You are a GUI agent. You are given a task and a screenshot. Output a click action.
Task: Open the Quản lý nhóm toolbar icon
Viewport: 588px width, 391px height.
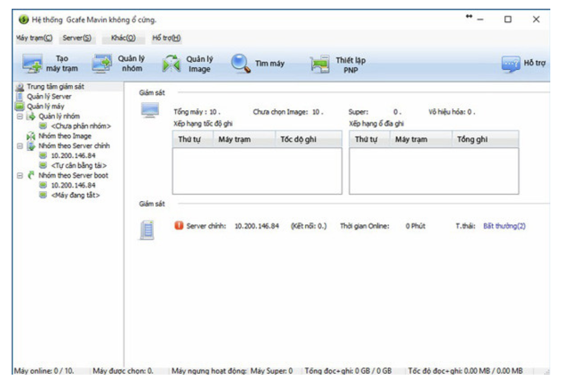click(x=102, y=64)
